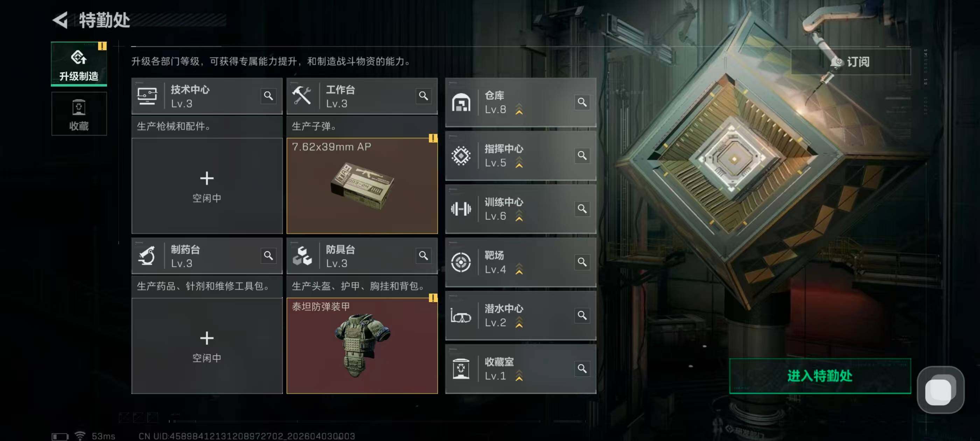Select the 7.62x39mm AP ammo item

[x=362, y=186]
